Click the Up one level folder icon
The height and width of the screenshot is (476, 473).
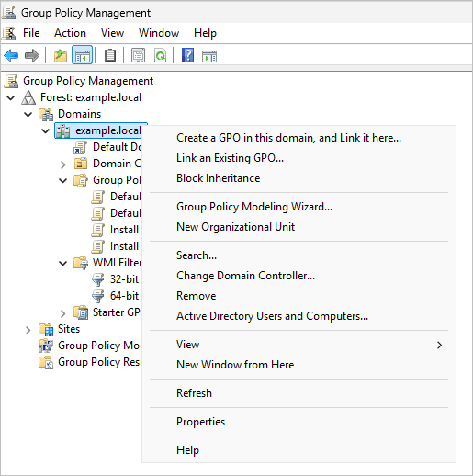click(61, 56)
